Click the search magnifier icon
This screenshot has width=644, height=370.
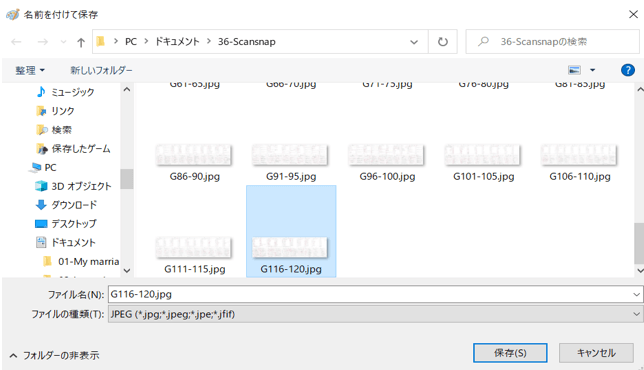coord(484,41)
